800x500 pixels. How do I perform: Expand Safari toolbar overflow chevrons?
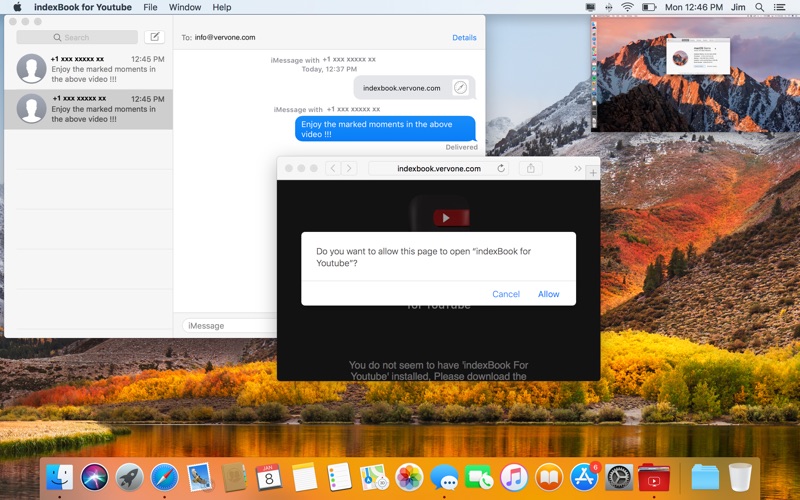pyautogui.click(x=578, y=168)
